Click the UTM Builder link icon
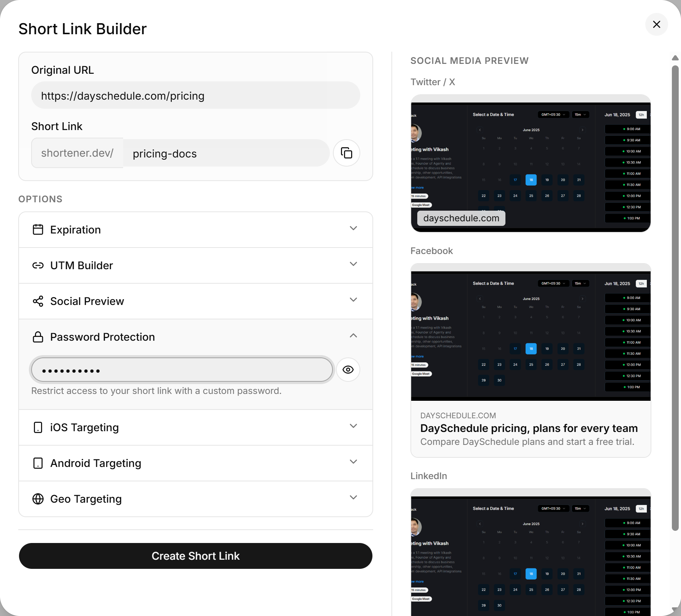 [38, 265]
